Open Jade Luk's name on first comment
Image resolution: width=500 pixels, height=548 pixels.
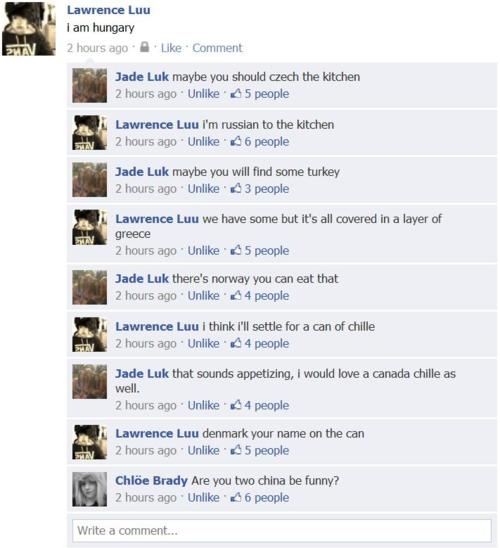click(142, 77)
